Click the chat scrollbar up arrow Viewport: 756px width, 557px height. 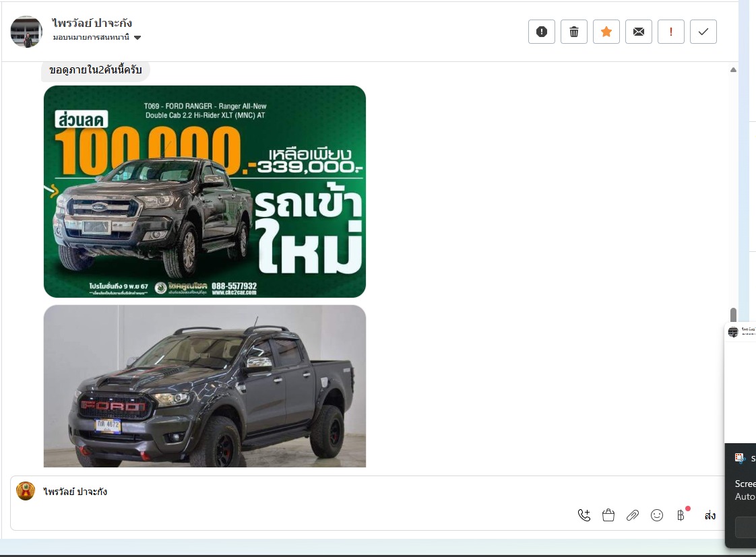(x=733, y=70)
